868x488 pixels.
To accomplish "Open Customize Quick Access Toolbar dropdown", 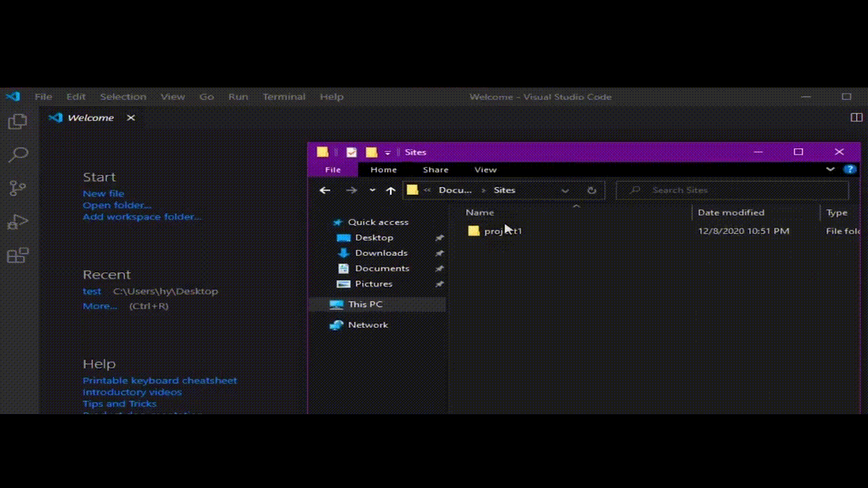I will (x=388, y=152).
